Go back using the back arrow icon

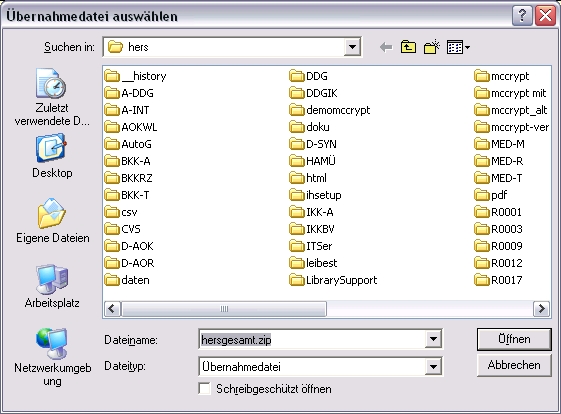click(x=386, y=47)
